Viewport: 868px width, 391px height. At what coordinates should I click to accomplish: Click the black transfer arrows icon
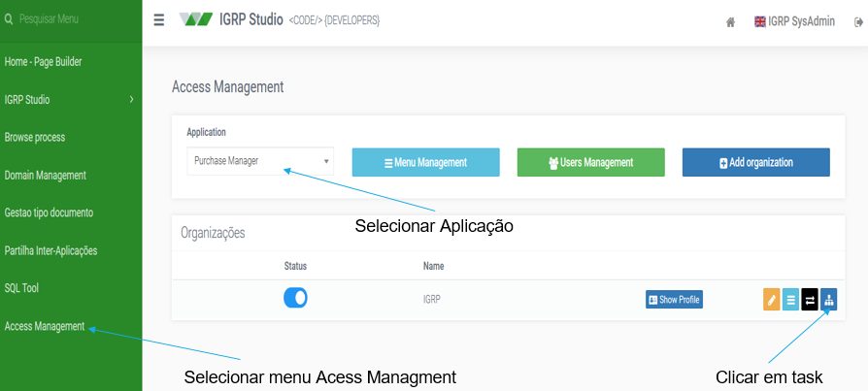[810, 300]
